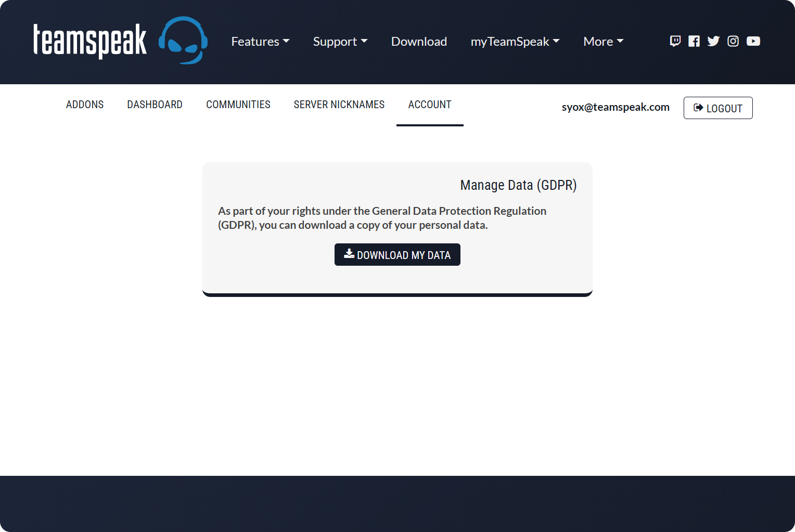The width and height of the screenshot is (795, 532).
Task: Click the Download My Data button
Action: (x=397, y=255)
